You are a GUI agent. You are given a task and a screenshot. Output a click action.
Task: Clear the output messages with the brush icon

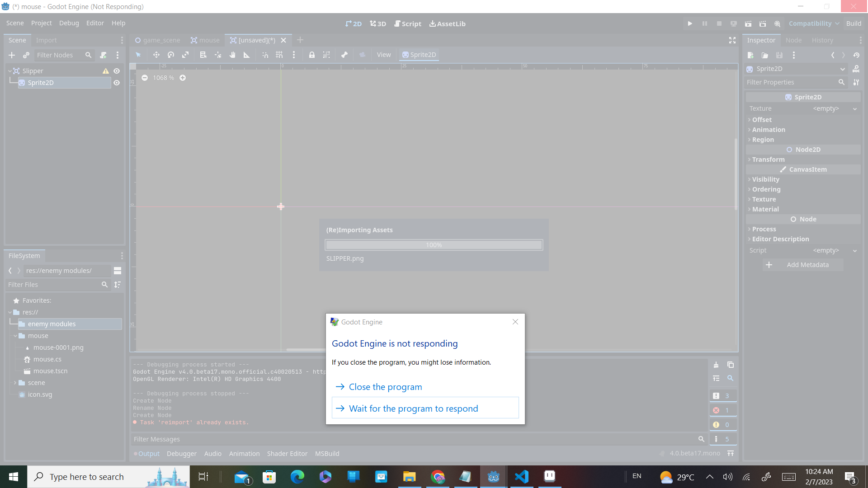coord(716,365)
